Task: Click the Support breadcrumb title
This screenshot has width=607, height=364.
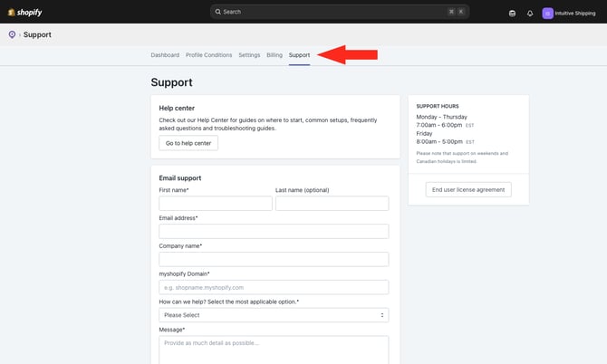Action: pos(37,34)
